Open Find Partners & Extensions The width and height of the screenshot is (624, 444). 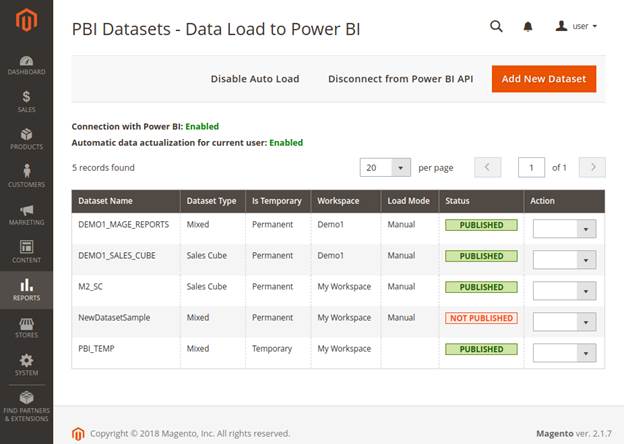(26, 406)
